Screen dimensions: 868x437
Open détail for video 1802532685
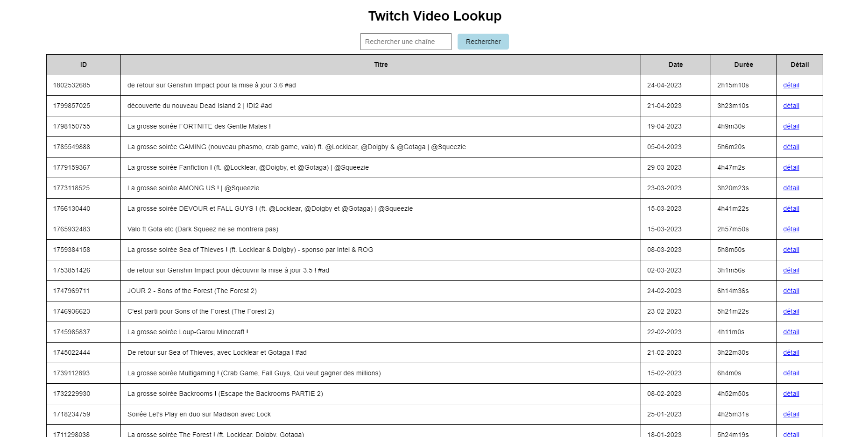tap(791, 85)
